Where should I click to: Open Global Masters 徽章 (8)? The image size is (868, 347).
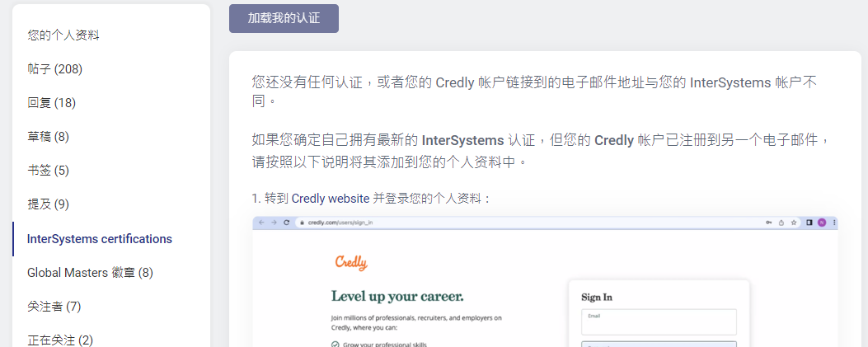90,272
